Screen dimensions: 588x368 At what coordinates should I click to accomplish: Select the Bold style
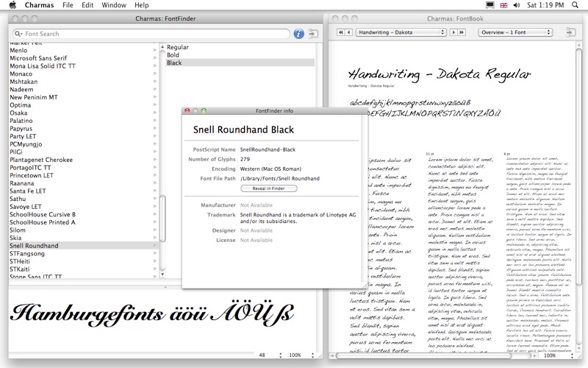coord(173,54)
